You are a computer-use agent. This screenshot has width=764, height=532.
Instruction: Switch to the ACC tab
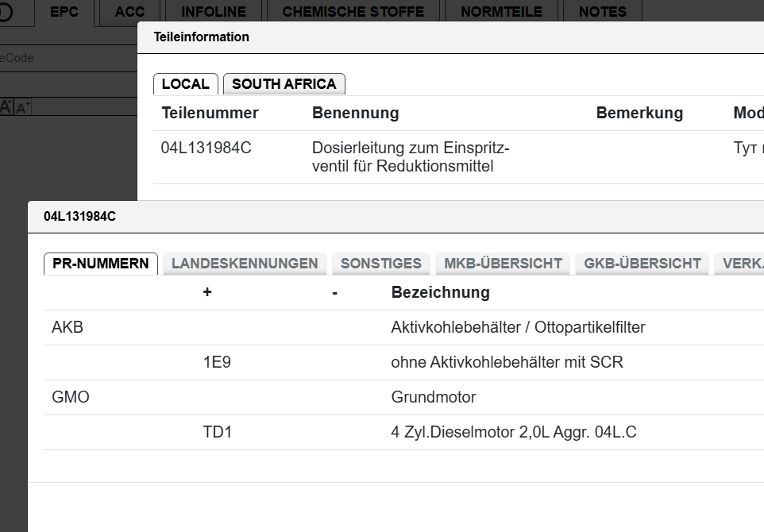point(129,12)
